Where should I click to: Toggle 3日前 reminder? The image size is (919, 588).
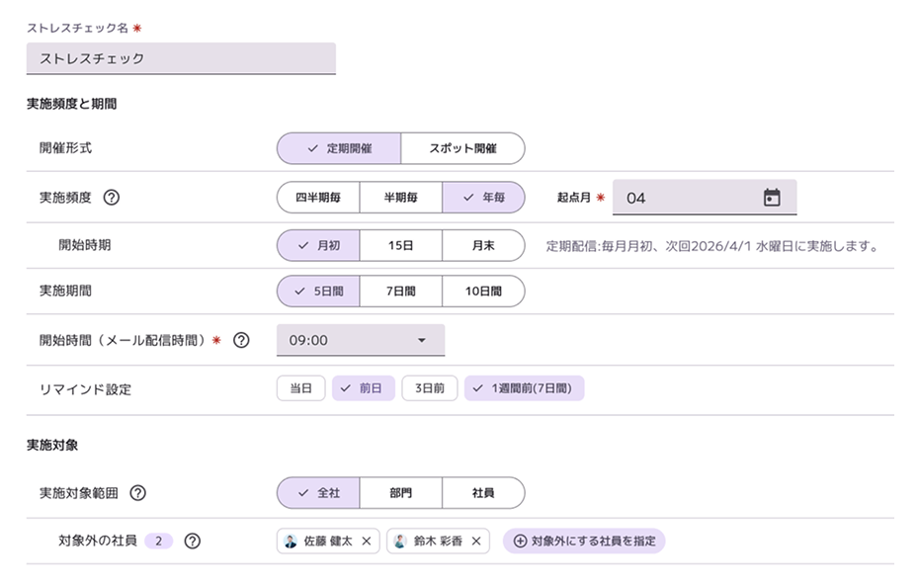[430, 388]
